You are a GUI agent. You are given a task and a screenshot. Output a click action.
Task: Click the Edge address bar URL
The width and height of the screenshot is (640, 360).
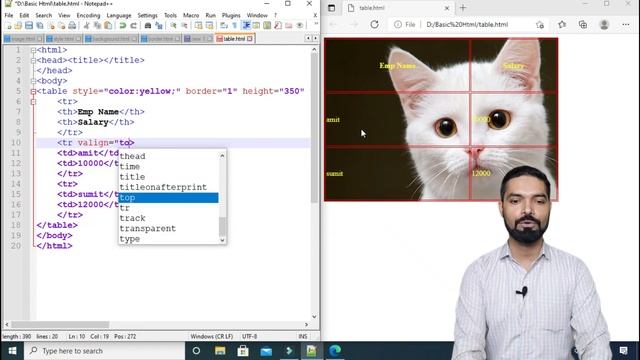(x=467, y=24)
